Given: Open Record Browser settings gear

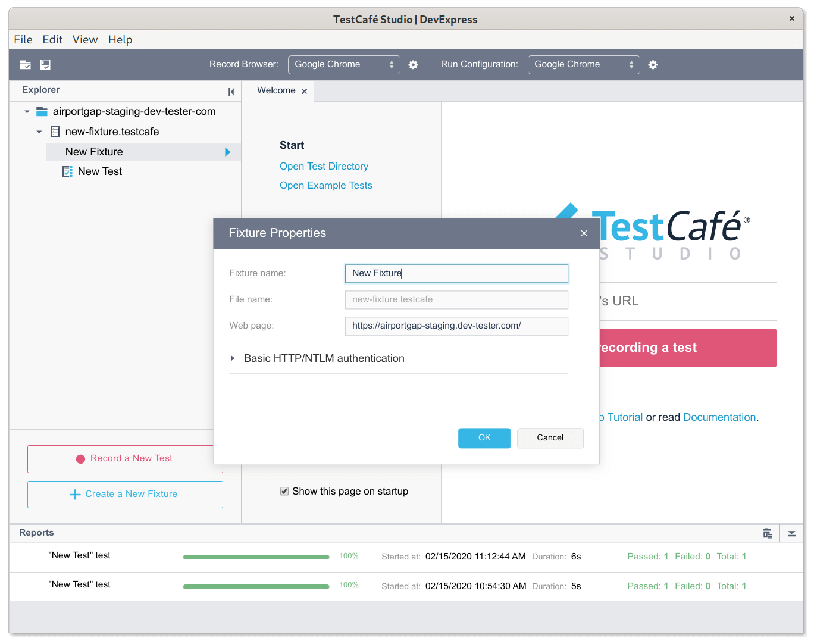Looking at the screenshot, I should pyautogui.click(x=413, y=65).
